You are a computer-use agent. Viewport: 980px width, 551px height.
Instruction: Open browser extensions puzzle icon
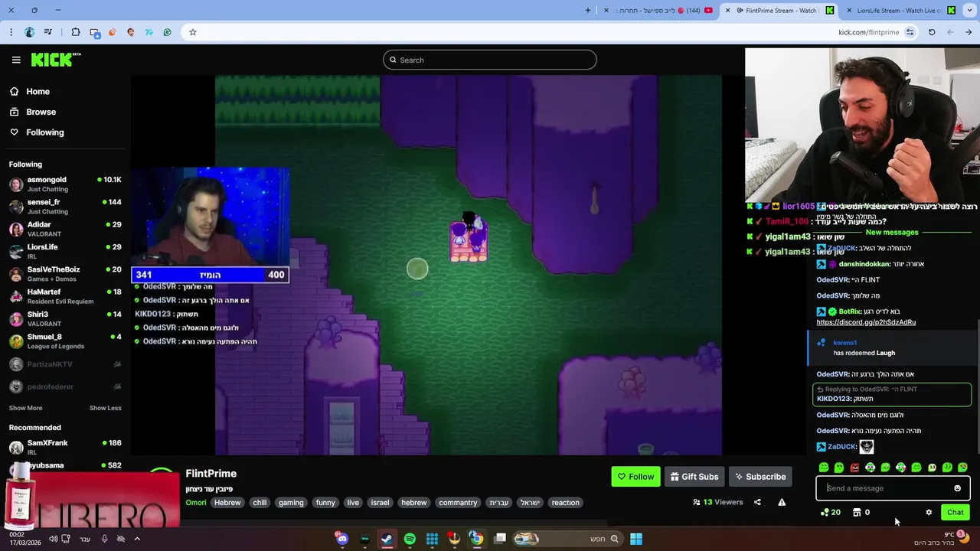tap(76, 32)
